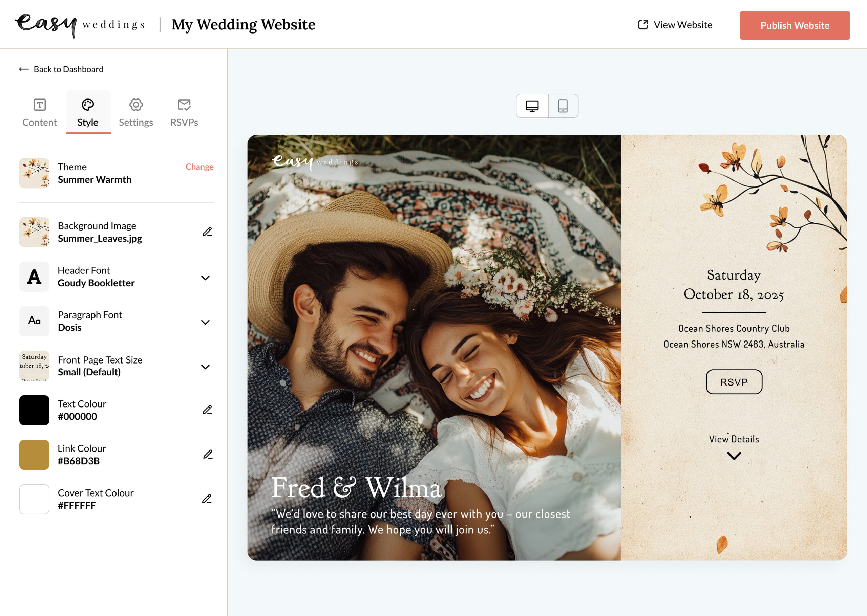Image resolution: width=867 pixels, height=616 pixels.
Task: Select the Style palette icon
Action: [x=88, y=105]
